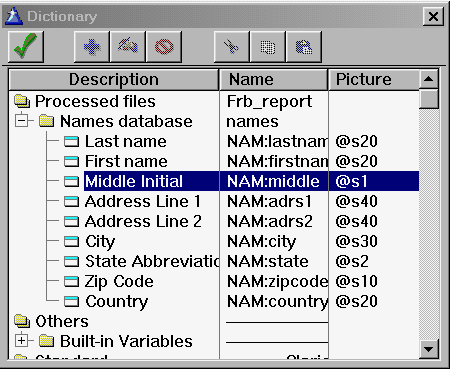This screenshot has height=369, width=450.
Task: Click the Country field icon
Action: (x=71, y=302)
